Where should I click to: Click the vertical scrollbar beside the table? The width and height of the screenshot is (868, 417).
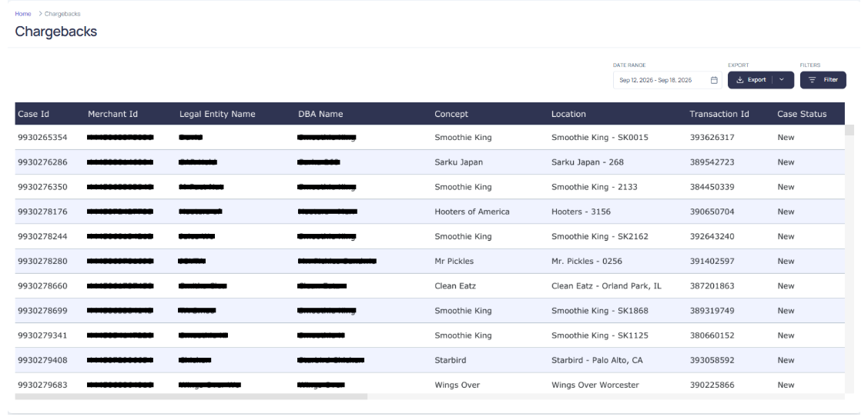click(x=850, y=130)
